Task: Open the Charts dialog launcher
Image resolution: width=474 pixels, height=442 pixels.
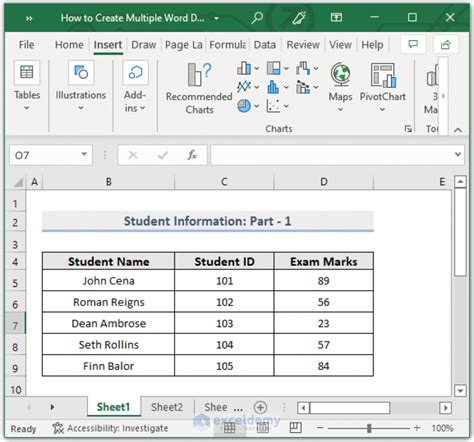Action: coord(408,129)
